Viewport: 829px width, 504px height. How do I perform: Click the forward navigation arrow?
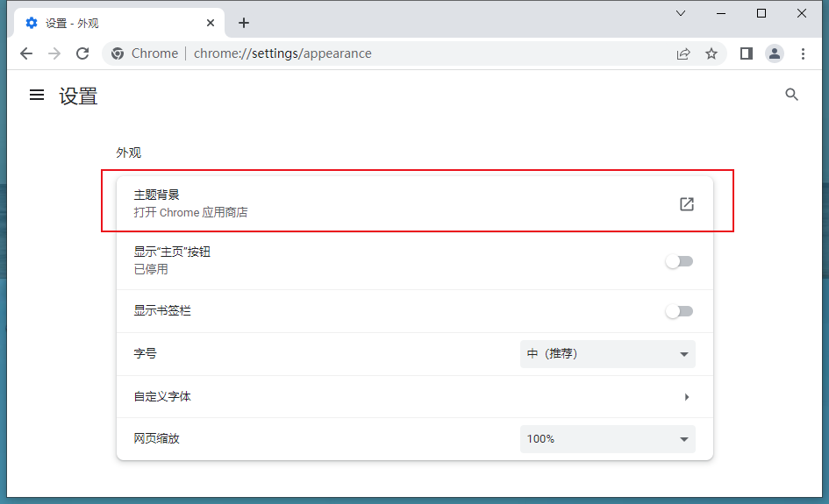54,53
